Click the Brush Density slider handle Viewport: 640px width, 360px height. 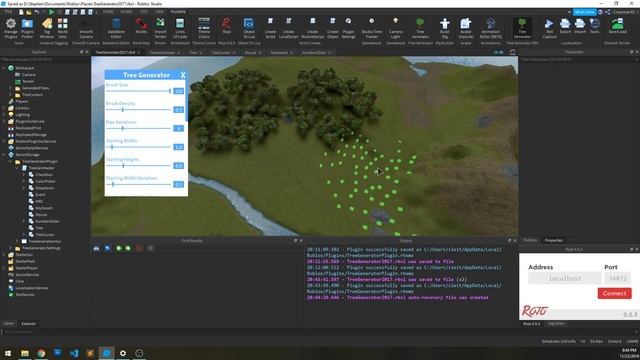click(122, 109)
